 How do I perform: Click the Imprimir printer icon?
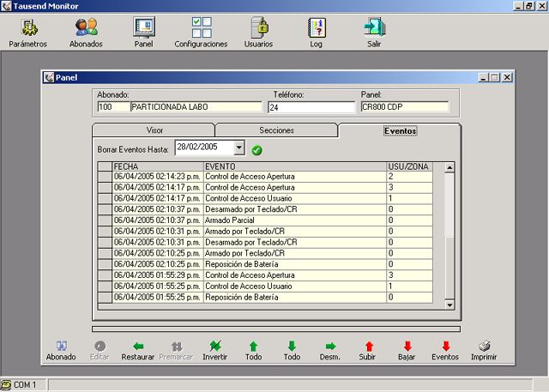(484, 347)
